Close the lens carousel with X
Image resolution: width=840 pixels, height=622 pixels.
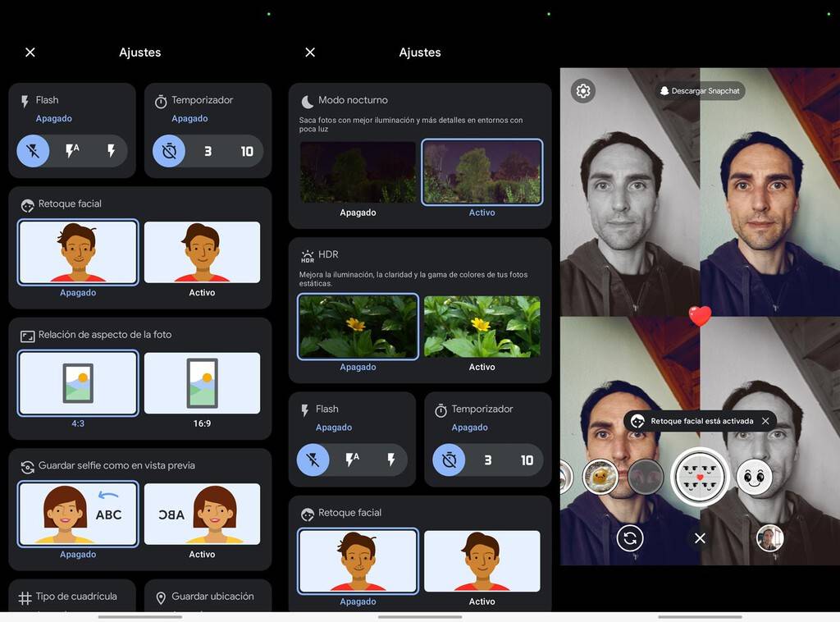coord(700,537)
